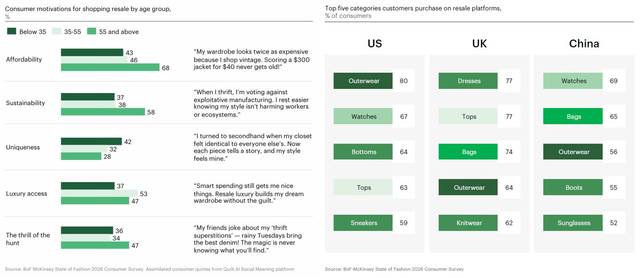The width and height of the screenshot is (644, 278).
Task: Click the '55 and above' legend swatch
Action: pos(92,31)
